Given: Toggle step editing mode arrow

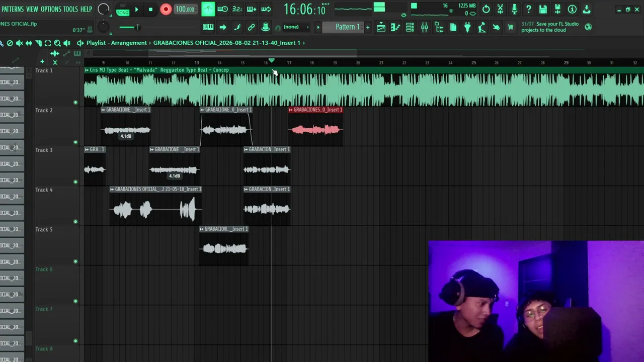Looking at the screenshot, I should 223,27.
